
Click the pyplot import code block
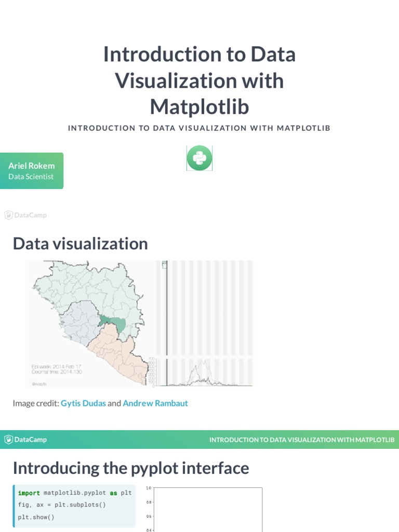pyautogui.click(x=74, y=506)
